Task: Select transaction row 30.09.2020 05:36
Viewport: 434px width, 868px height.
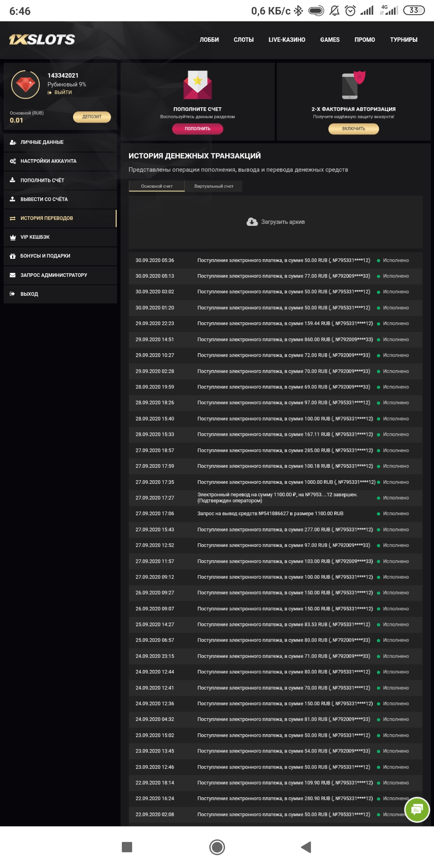Action: point(276,260)
